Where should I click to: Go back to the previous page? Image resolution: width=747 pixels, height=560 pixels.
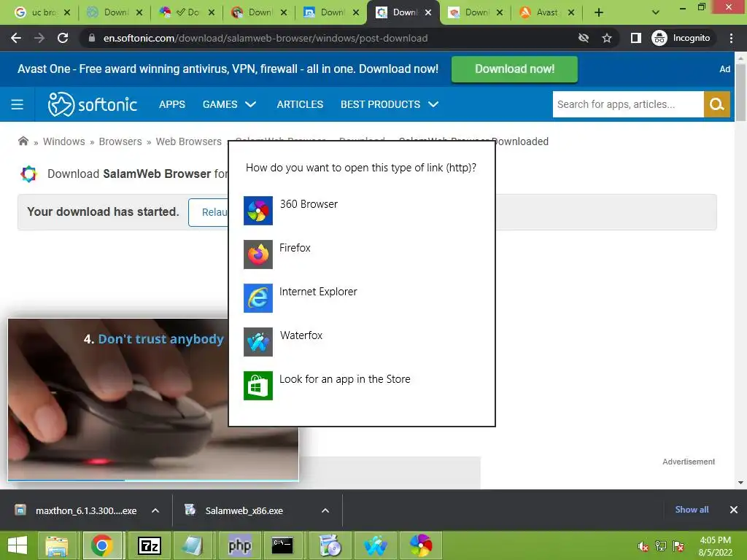tap(16, 38)
